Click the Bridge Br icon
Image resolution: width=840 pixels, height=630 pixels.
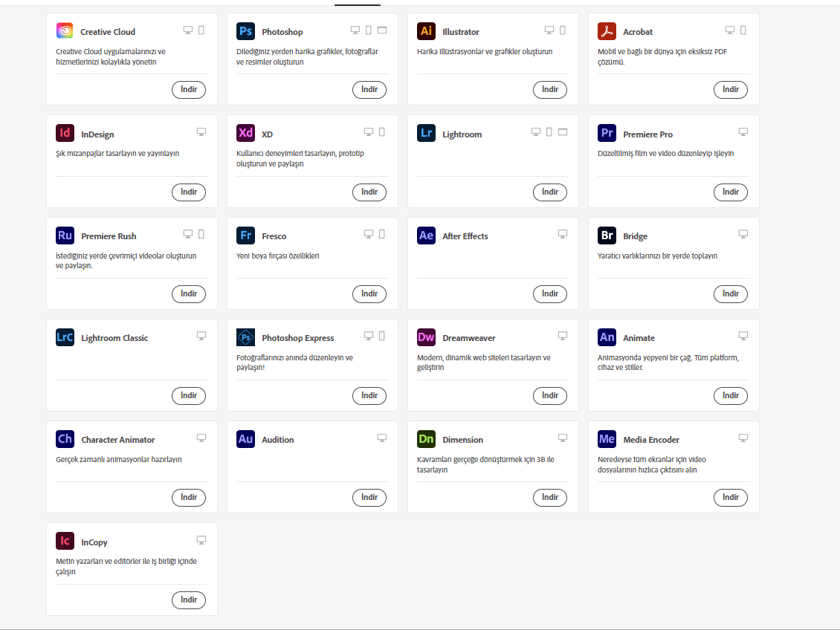point(607,235)
